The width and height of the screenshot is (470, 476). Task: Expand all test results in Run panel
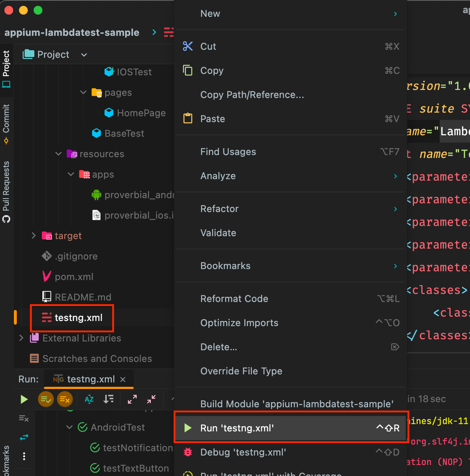coord(132,399)
